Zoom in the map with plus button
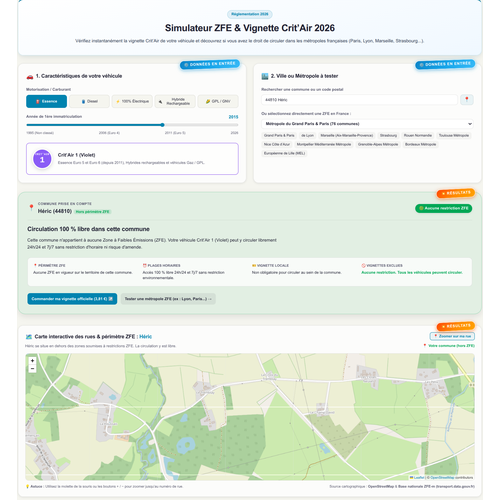The image size is (500, 500). tap(32, 361)
